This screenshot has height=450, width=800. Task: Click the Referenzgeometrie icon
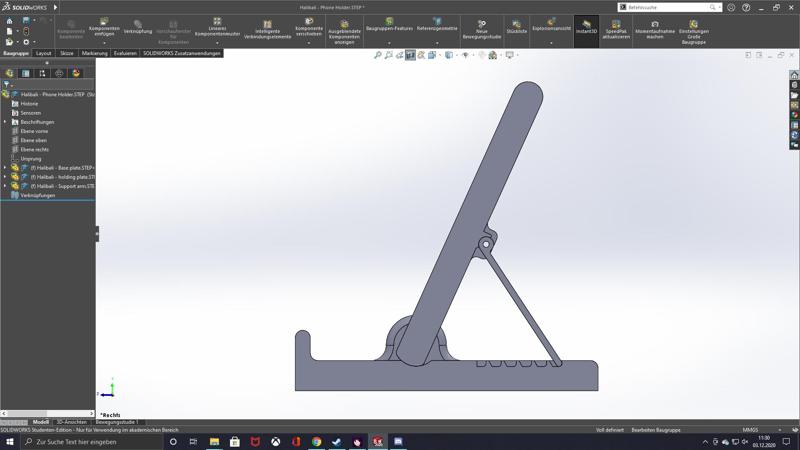point(437,24)
